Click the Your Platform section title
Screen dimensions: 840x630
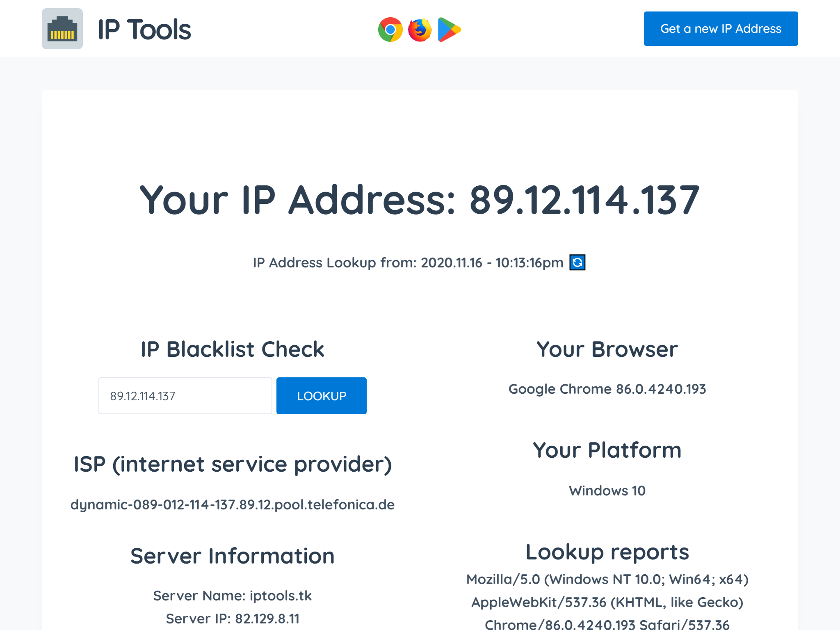tap(607, 450)
